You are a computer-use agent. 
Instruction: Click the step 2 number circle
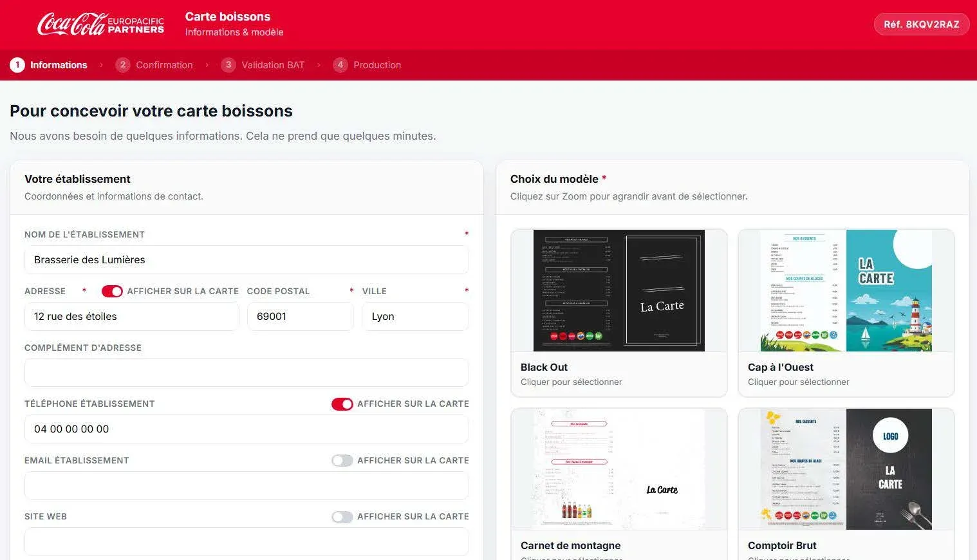pyautogui.click(x=123, y=65)
